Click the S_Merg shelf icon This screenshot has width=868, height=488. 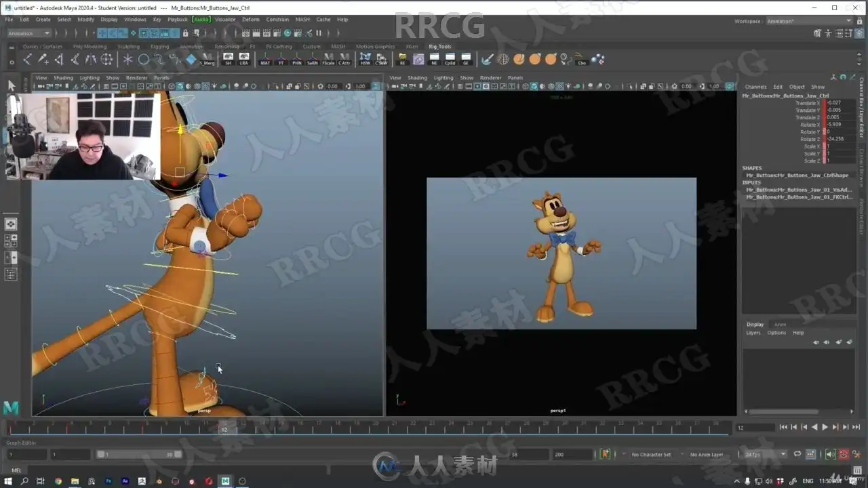point(208,60)
